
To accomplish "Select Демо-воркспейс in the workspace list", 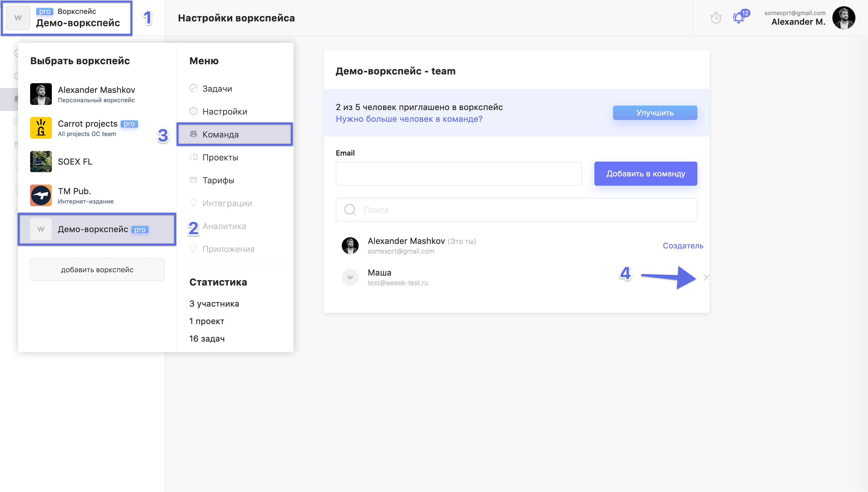I will pos(97,229).
